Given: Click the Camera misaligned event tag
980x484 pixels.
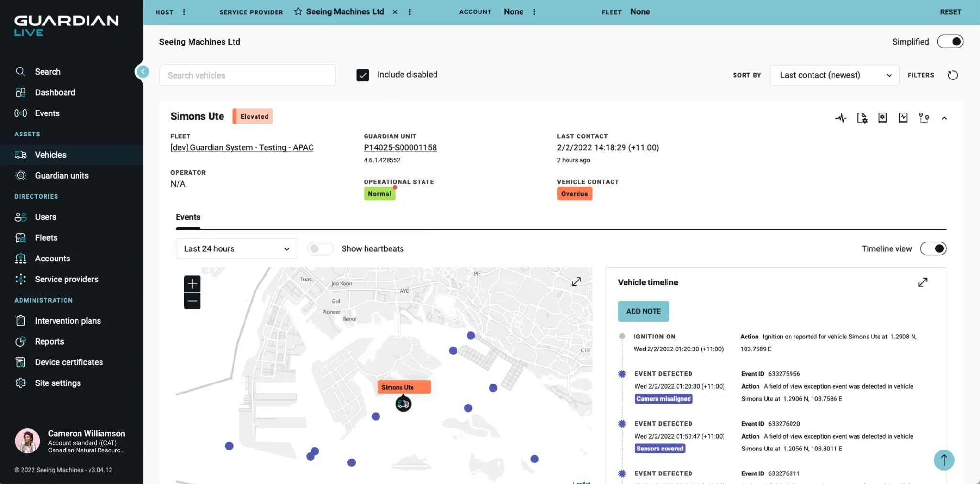Looking at the screenshot, I should coord(664,399).
